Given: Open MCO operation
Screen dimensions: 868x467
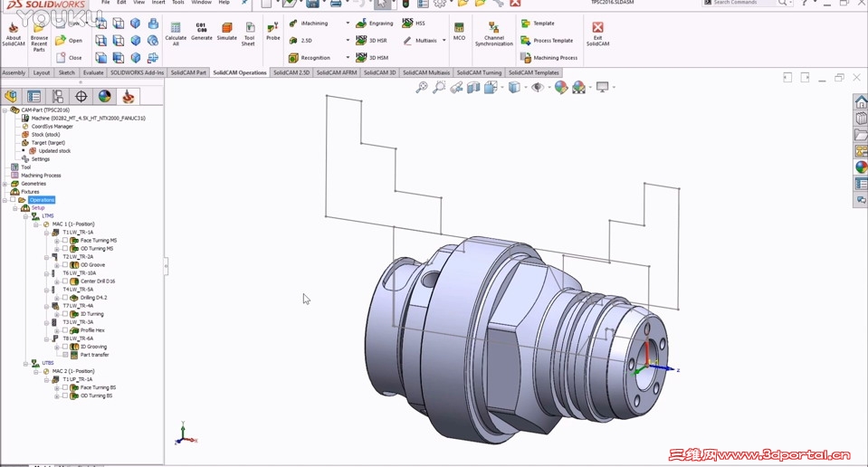Looking at the screenshot, I should click(459, 32).
